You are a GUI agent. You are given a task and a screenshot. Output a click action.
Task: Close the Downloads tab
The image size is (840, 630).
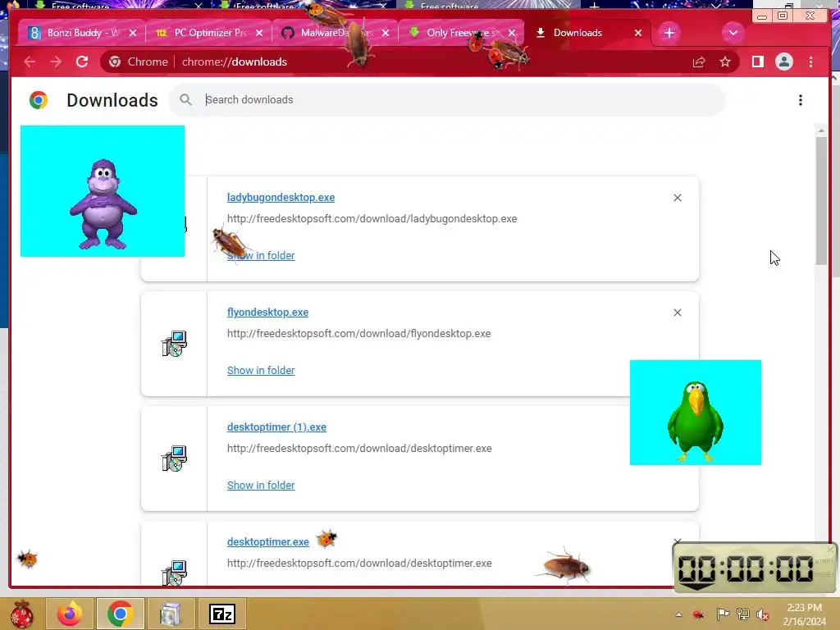pyautogui.click(x=638, y=33)
